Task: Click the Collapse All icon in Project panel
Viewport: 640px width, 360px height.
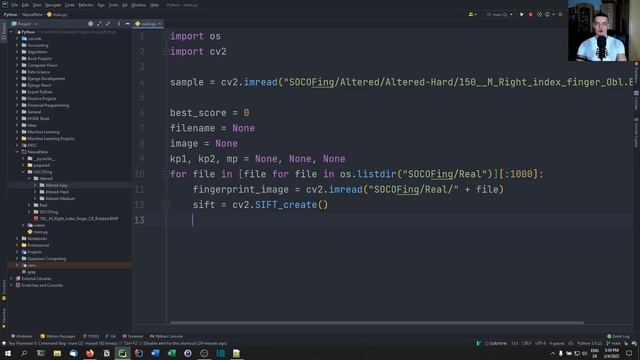Action: tap(108, 24)
